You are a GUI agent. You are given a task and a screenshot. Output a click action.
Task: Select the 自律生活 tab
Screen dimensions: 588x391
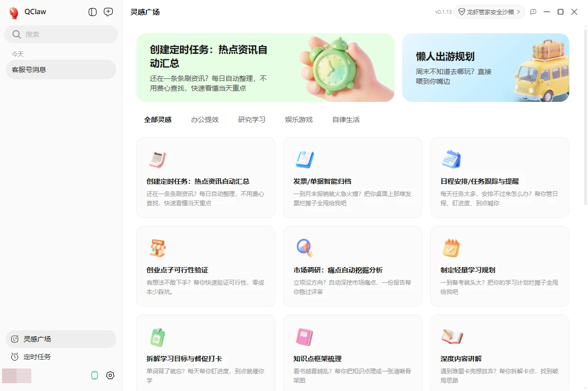(345, 119)
